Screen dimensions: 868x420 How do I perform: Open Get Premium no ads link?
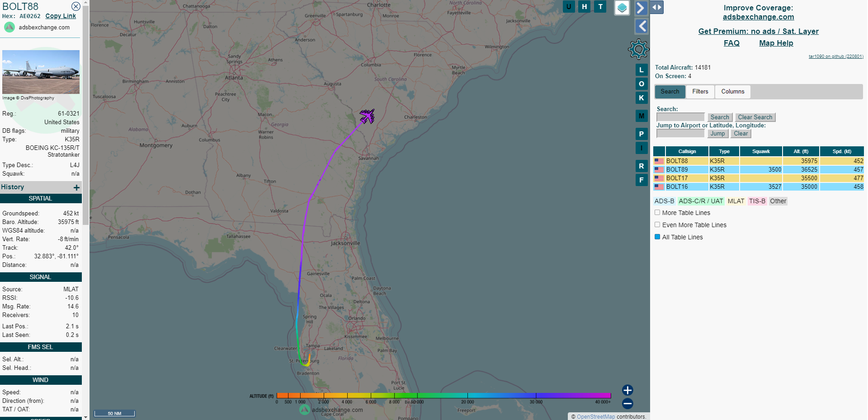tap(758, 31)
